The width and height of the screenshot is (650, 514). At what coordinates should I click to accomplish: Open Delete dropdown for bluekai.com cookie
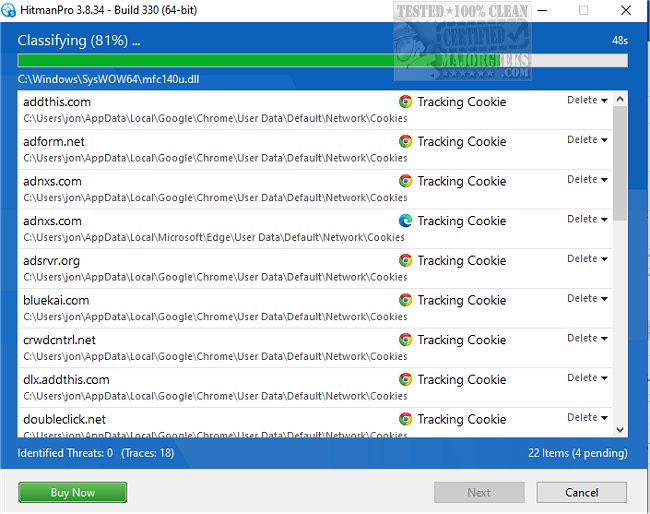click(x=587, y=298)
